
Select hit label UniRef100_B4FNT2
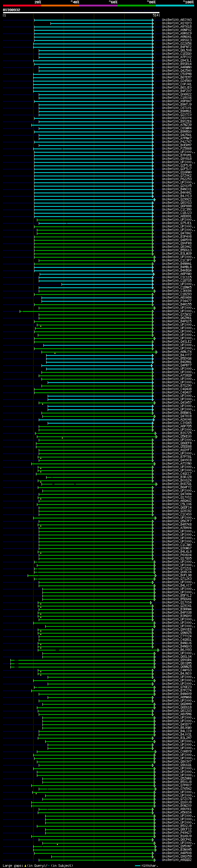tap(177, 47)
